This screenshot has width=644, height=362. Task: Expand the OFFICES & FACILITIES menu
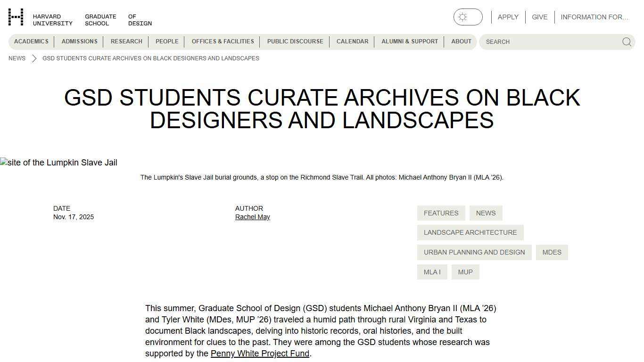pyautogui.click(x=223, y=41)
